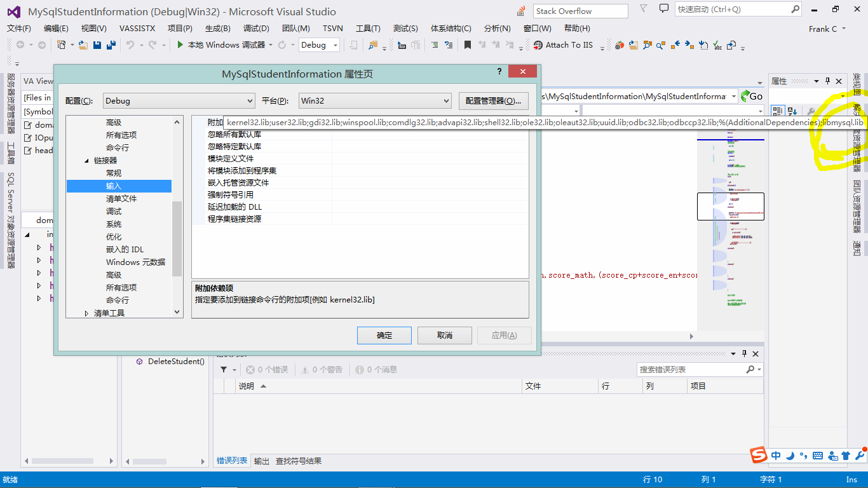Image resolution: width=868 pixels, height=488 pixels.
Task: Open error list panel options dropdown arrow
Action: (x=733, y=353)
